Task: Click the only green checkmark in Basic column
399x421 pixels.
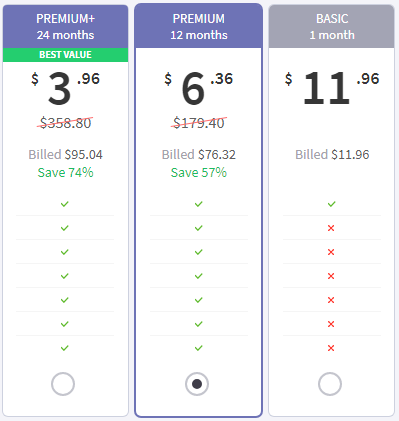Action: pyautogui.click(x=331, y=204)
